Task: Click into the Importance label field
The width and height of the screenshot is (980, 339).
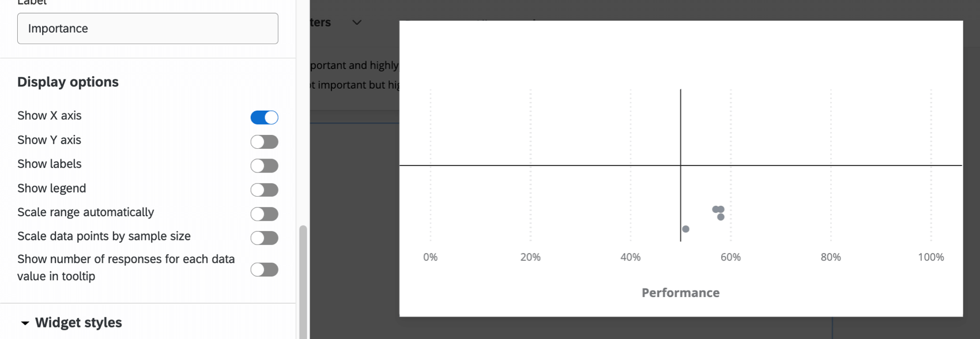Action: coord(148,28)
